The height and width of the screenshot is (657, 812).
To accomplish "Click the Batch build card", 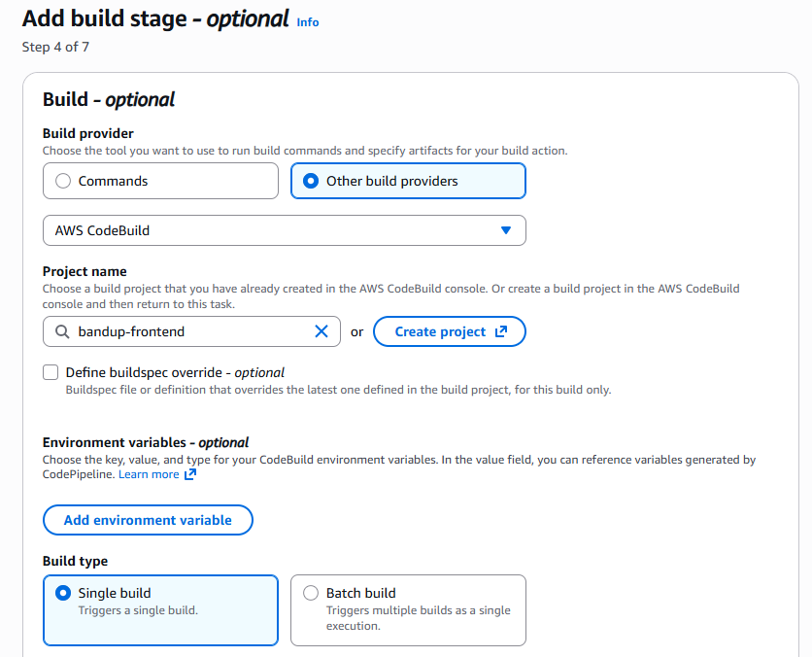I will tap(408, 610).
